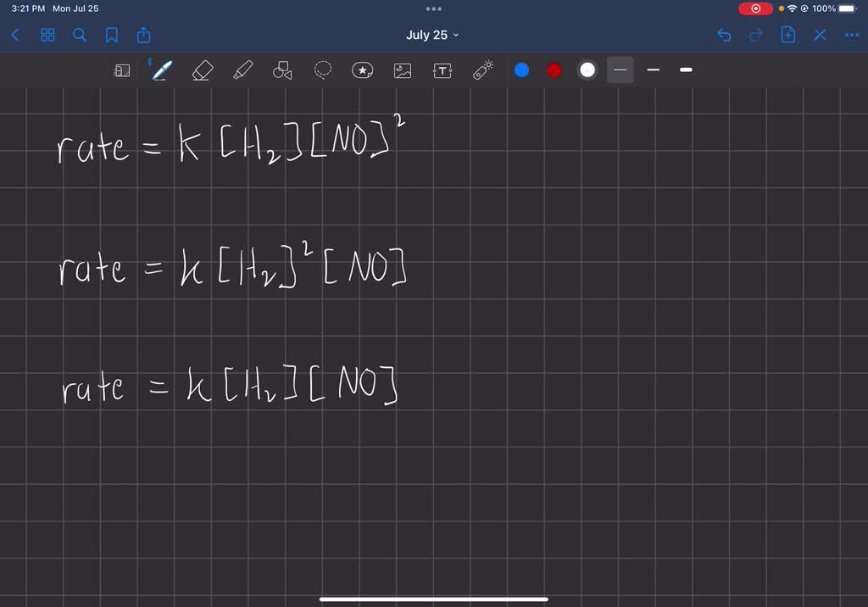
Task: Open the July 25 title dropdown
Action: 432,35
